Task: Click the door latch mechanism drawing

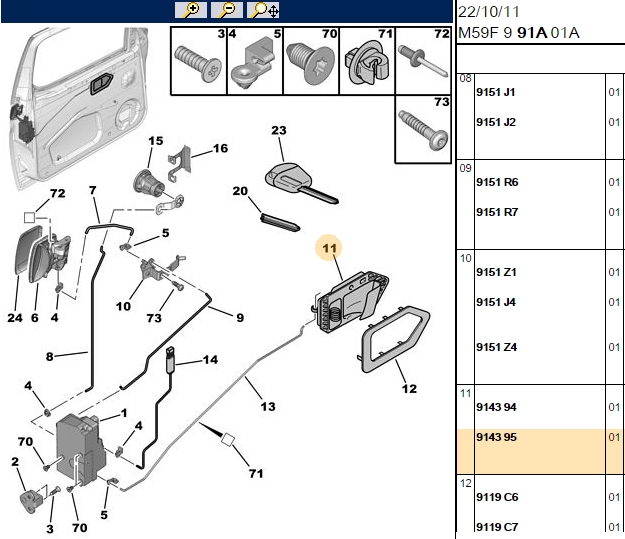Action: coord(81,449)
